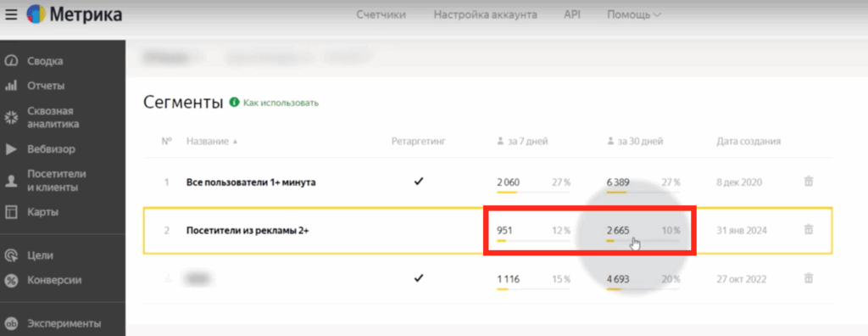Open the Цели target icon
This screenshot has height=336, width=868.
(11, 255)
